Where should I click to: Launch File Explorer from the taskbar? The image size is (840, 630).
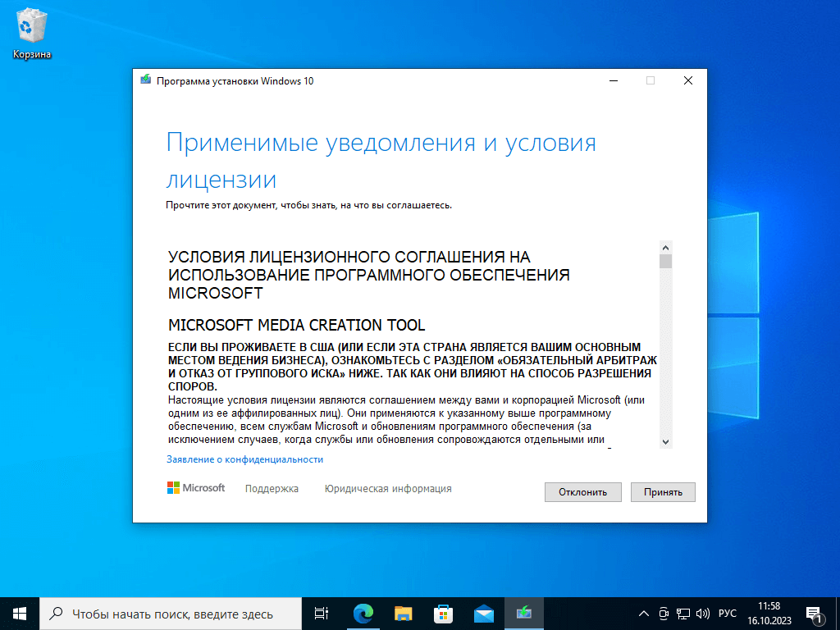click(403, 613)
